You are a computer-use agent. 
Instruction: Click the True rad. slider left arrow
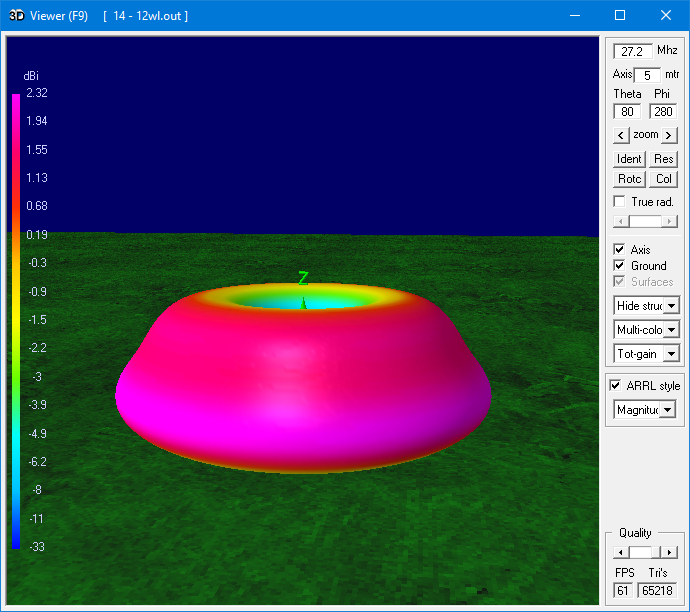pos(621,221)
